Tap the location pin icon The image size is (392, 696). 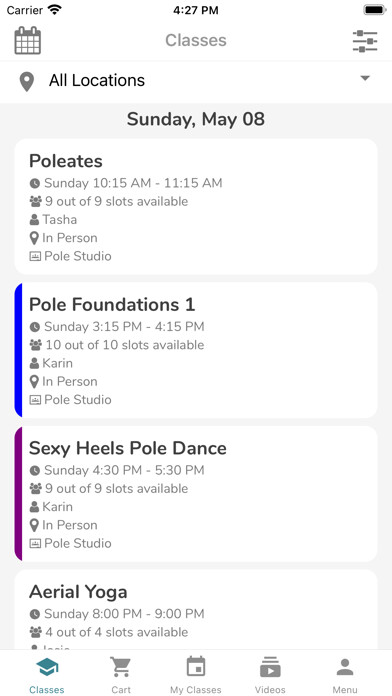pos(27,82)
